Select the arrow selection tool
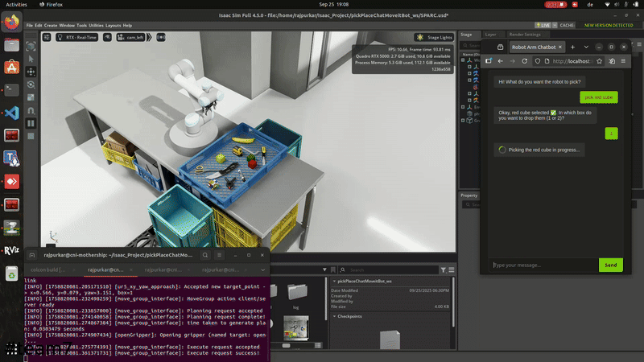The height and width of the screenshot is (362, 644). (31, 59)
